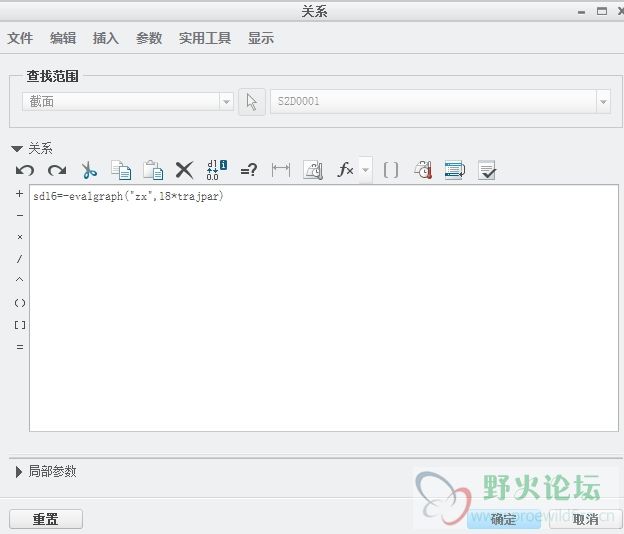The image size is (624, 534).
Task: Open the 参数 menu
Action: click(x=149, y=38)
